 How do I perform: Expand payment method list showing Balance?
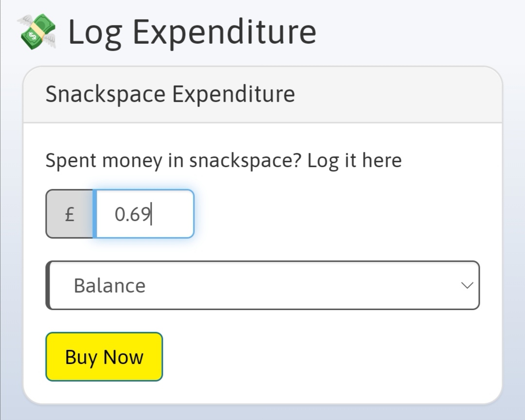pyautogui.click(x=263, y=285)
